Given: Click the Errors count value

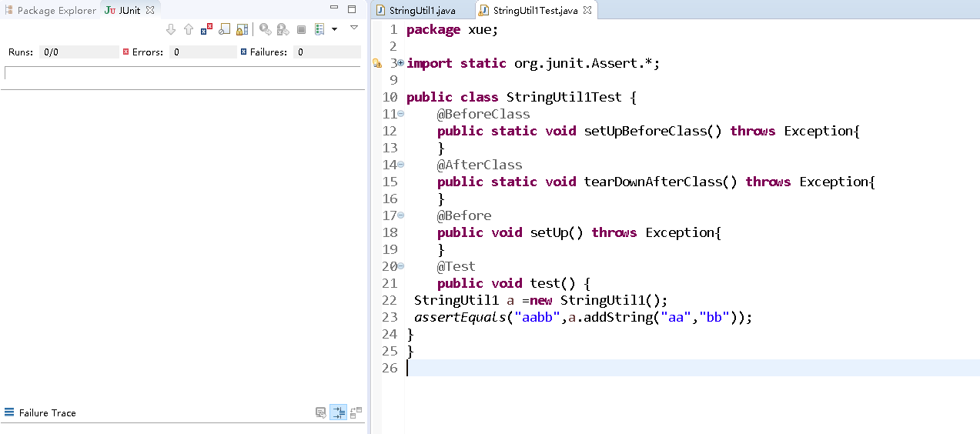Looking at the screenshot, I should [x=177, y=52].
